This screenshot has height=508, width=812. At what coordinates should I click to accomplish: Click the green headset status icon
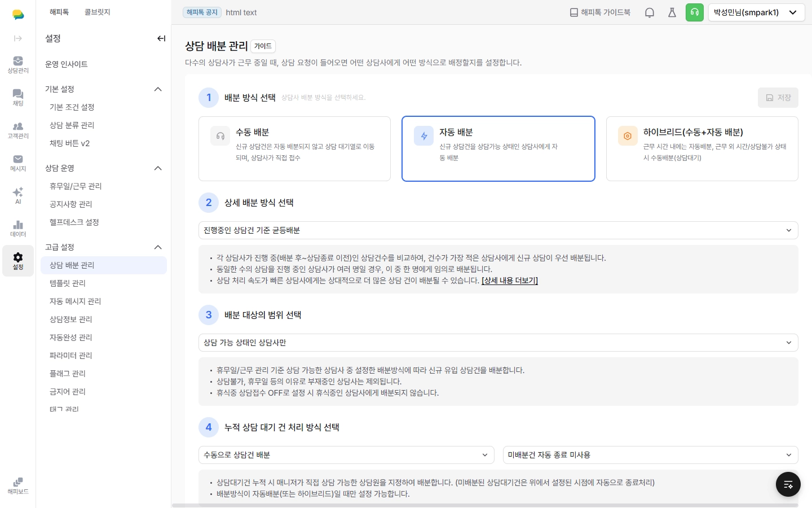coord(695,12)
